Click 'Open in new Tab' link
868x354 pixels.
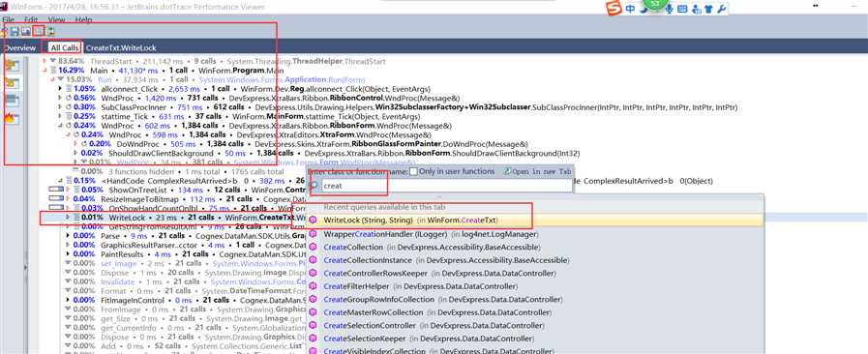click(x=536, y=172)
